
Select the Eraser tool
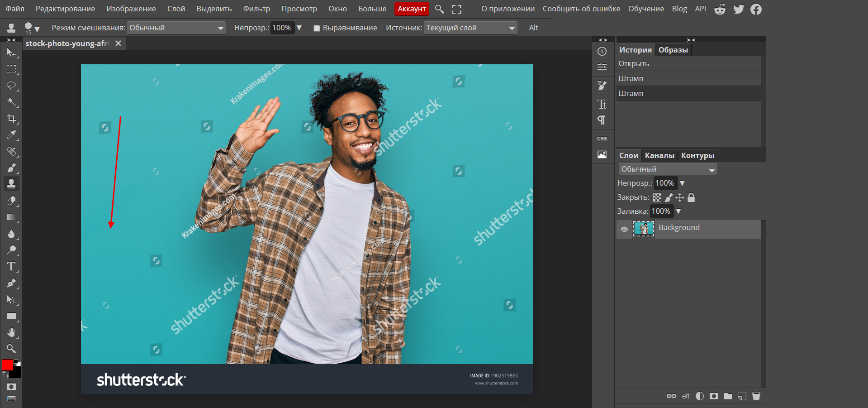pyautogui.click(x=11, y=201)
